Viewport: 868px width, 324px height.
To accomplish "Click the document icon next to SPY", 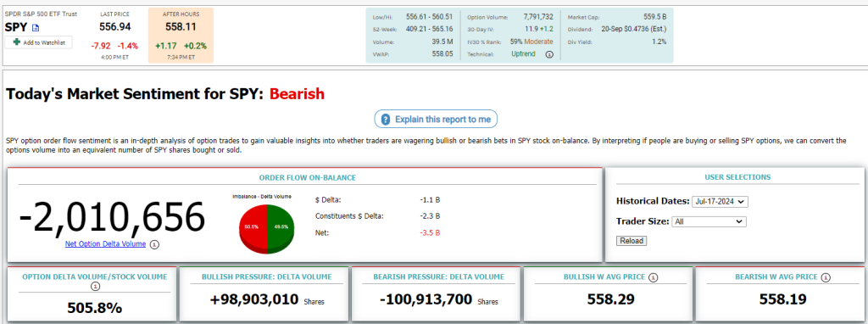I will click(x=36, y=28).
